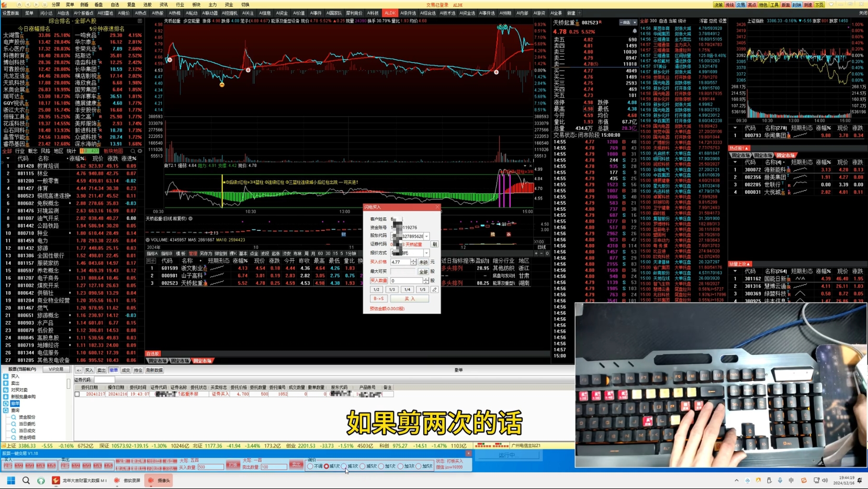Viewport: 868px width, 489px height.
Task: Open the 行业 menu in top bar
Action: pyautogui.click(x=180, y=5)
